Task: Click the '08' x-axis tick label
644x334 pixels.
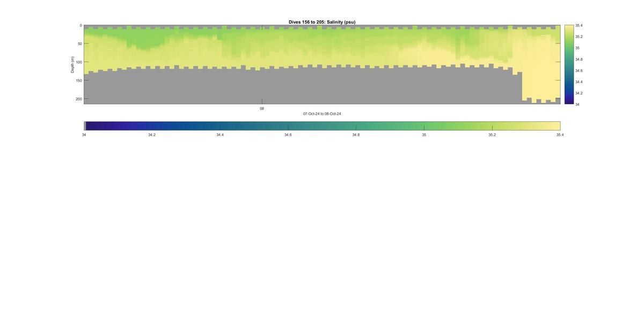Action: coord(262,108)
